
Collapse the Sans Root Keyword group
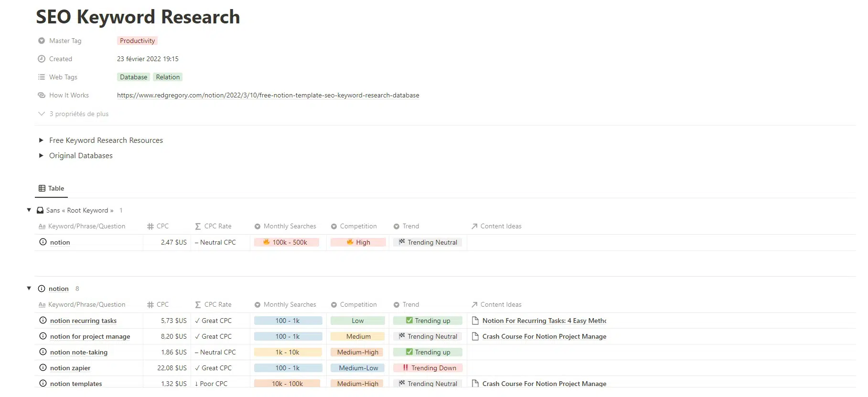(29, 210)
